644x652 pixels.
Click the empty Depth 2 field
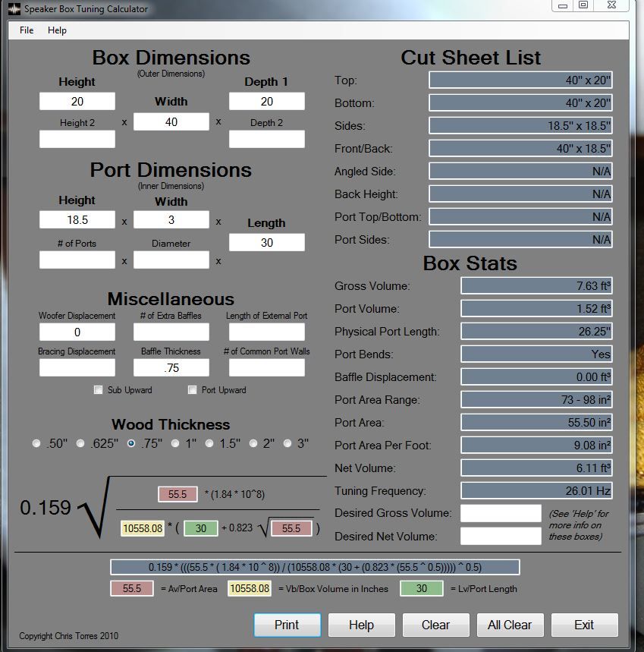pyautogui.click(x=267, y=140)
